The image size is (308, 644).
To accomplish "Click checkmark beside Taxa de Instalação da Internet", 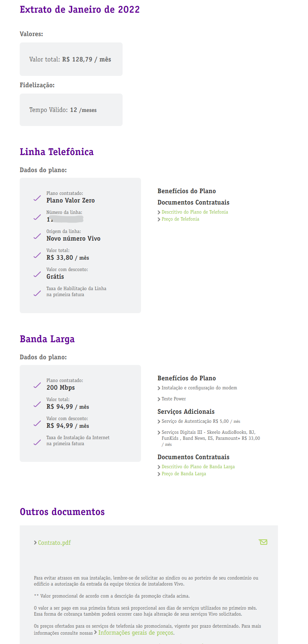I will pyautogui.click(x=37, y=442).
